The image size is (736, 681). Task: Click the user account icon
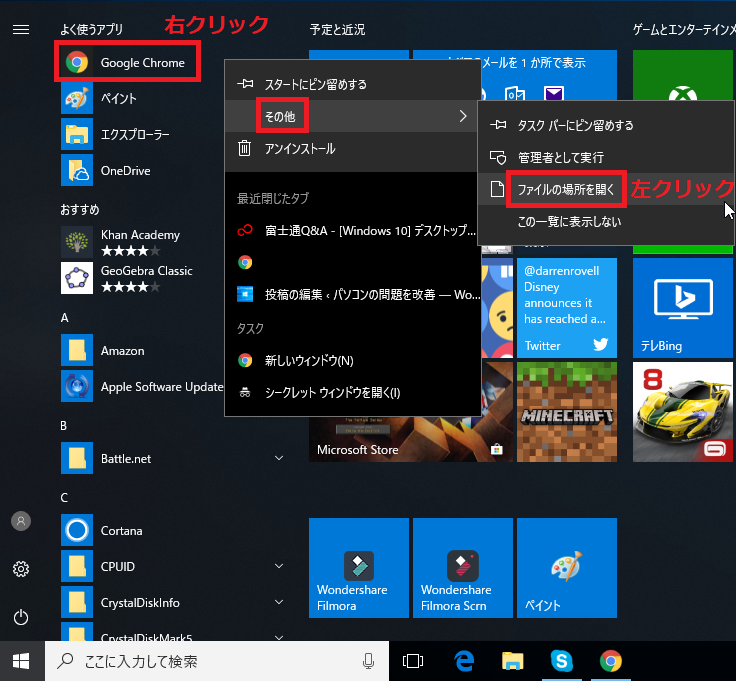point(21,521)
